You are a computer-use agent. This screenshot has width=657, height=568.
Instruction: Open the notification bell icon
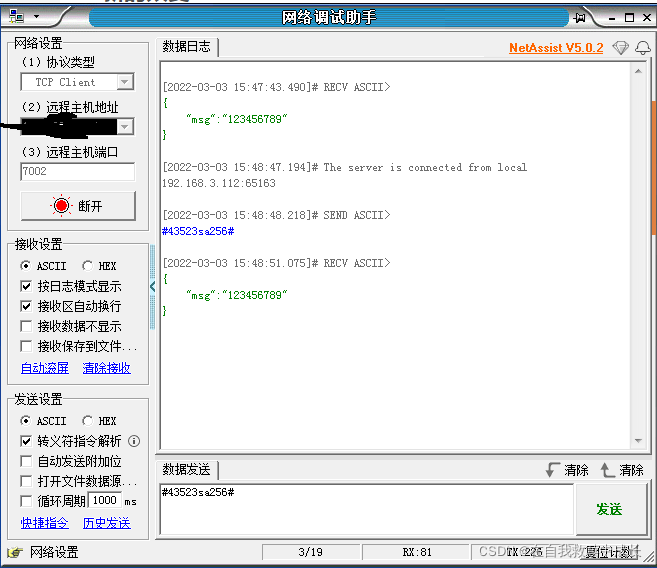pos(643,48)
